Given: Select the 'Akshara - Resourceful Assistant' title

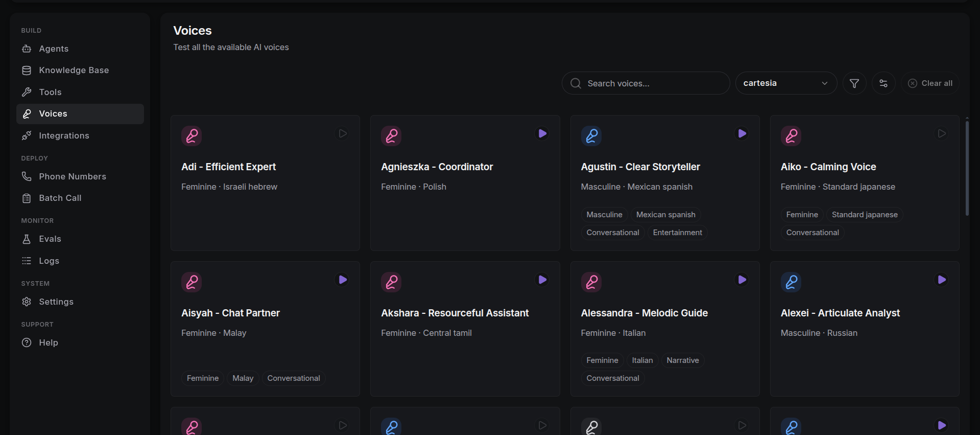Looking at the screenshot, I should [x=455, y=313].
